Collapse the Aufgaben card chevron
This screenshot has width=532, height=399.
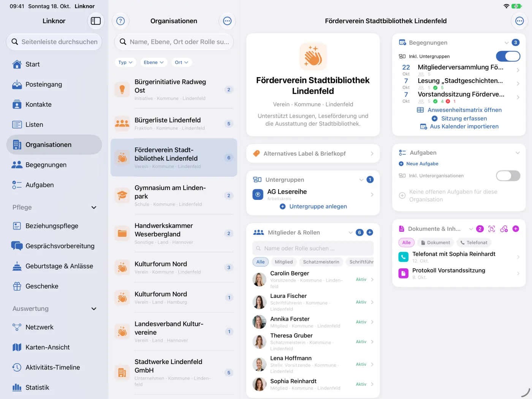click(x=518, y=153)
